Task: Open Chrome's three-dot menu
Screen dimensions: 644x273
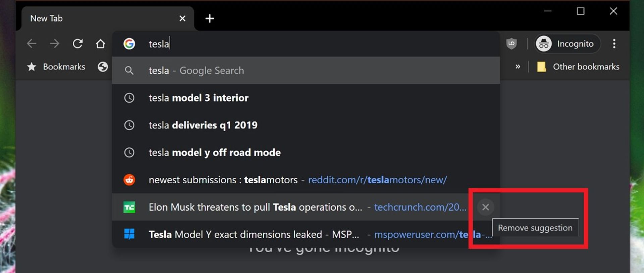Action: (614, 44)
